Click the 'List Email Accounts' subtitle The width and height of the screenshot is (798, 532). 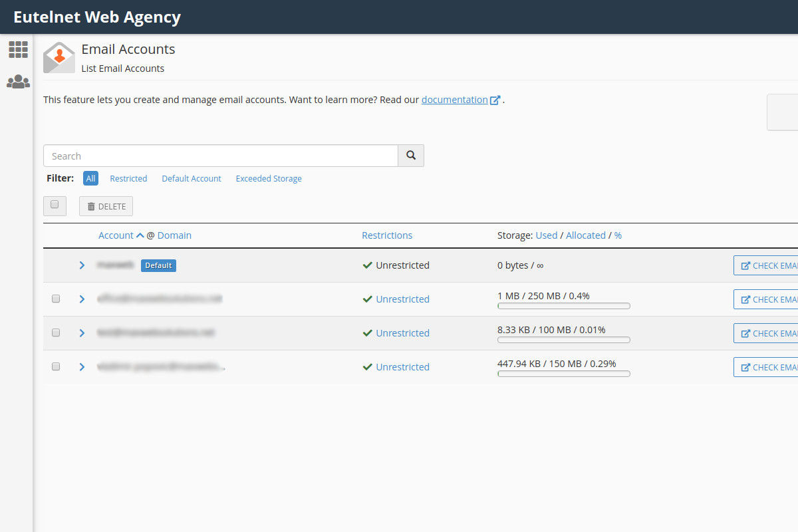(x=123, y=68)
